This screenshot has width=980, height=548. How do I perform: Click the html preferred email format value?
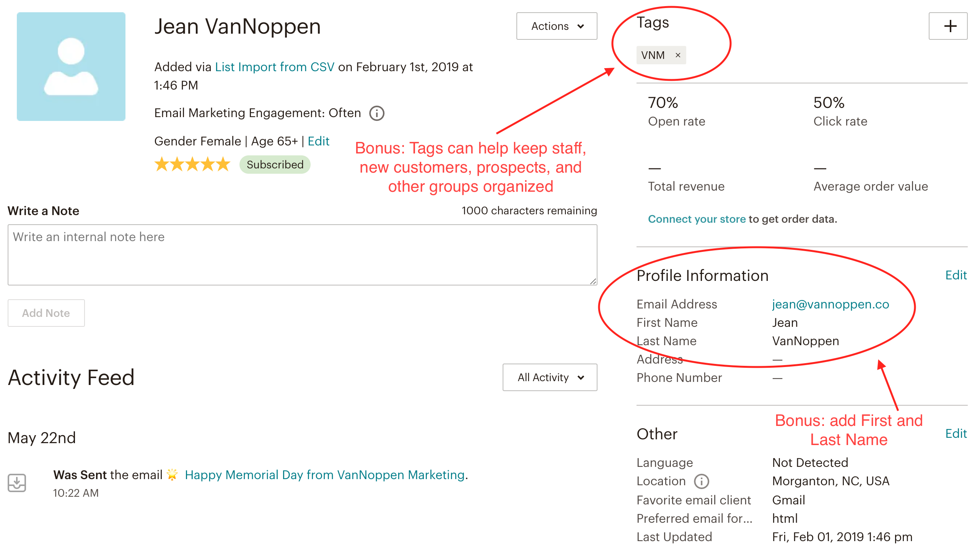(785, 519)
